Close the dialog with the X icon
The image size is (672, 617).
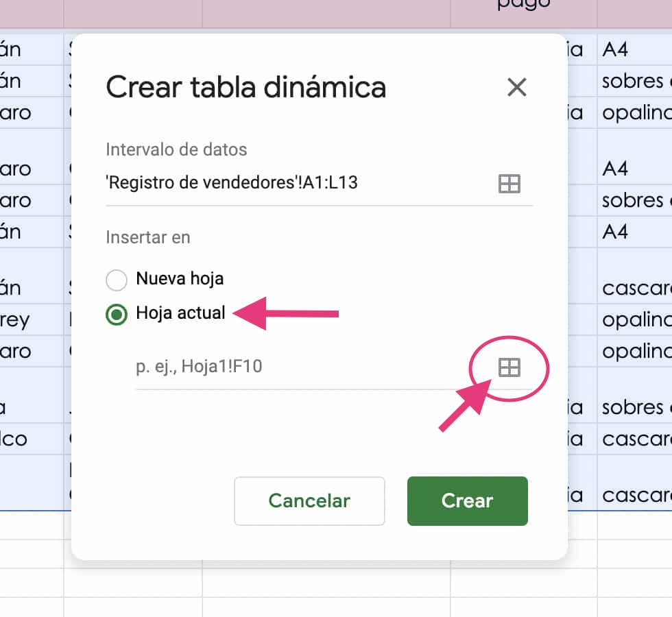(516, 88)
